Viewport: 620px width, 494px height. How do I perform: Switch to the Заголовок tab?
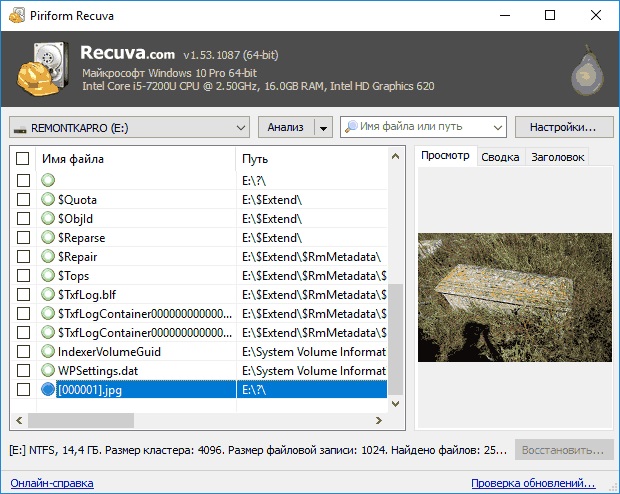557,157
